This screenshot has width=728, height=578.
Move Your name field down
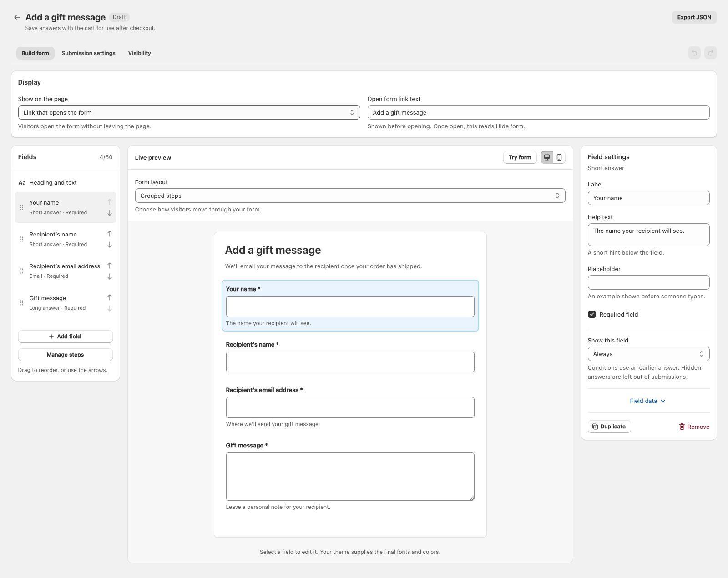[110, 213]
